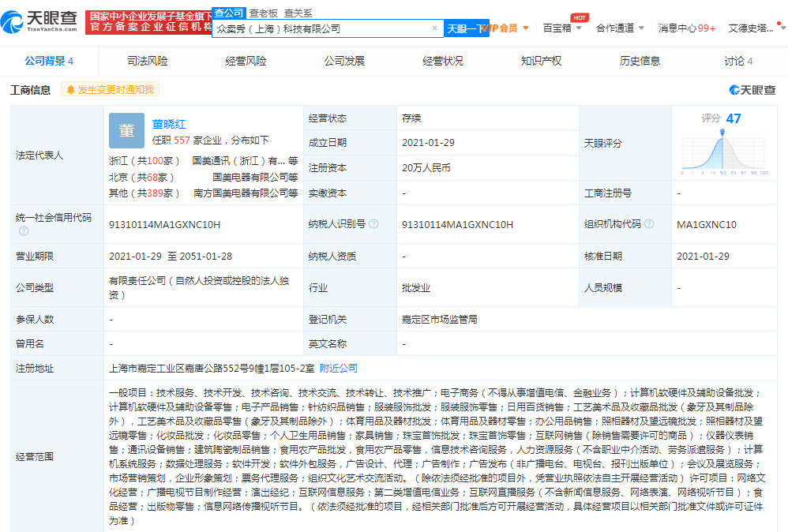
Task: Switch to the 历史信息 tab
Action: coord(640,62)
